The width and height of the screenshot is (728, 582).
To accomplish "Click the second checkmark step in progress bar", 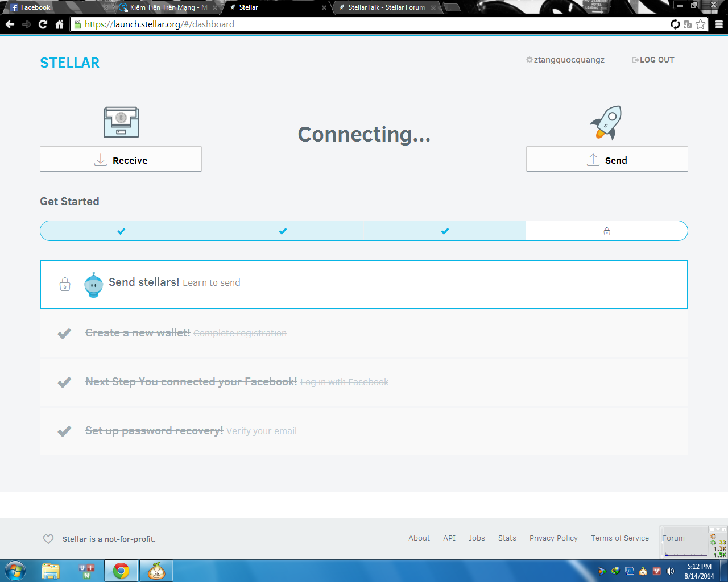I will [283, 231].
